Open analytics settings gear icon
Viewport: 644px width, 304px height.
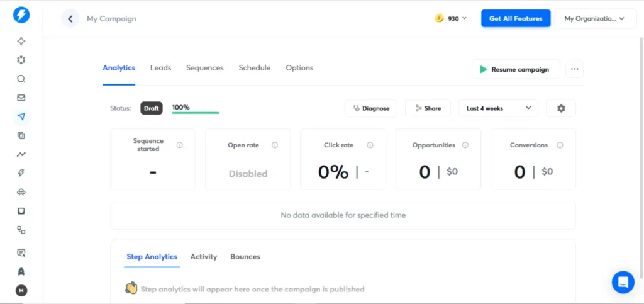point(561,108)
